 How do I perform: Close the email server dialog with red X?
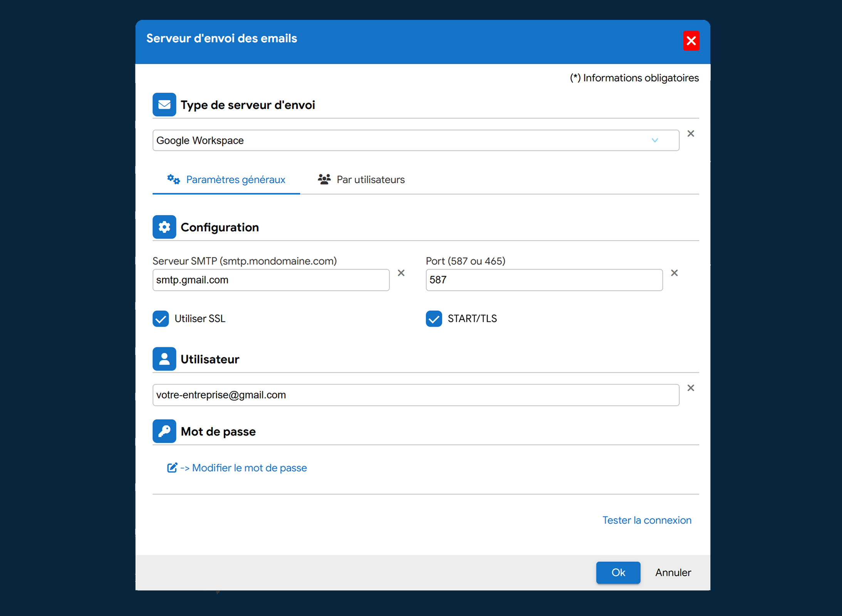click(691, 40)
